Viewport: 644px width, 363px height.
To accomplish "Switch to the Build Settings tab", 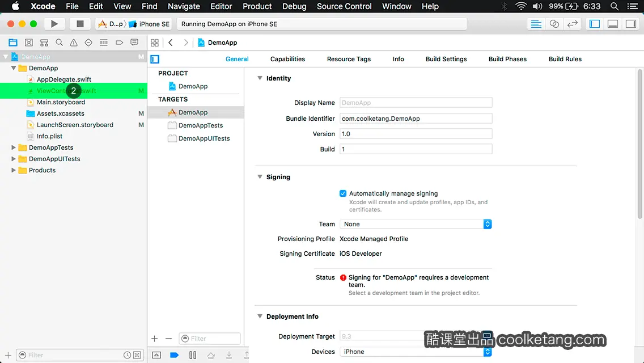I will coord(446,59).
